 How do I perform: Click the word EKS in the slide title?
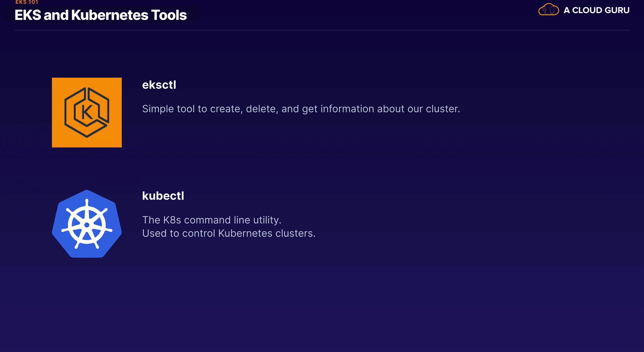28,15
